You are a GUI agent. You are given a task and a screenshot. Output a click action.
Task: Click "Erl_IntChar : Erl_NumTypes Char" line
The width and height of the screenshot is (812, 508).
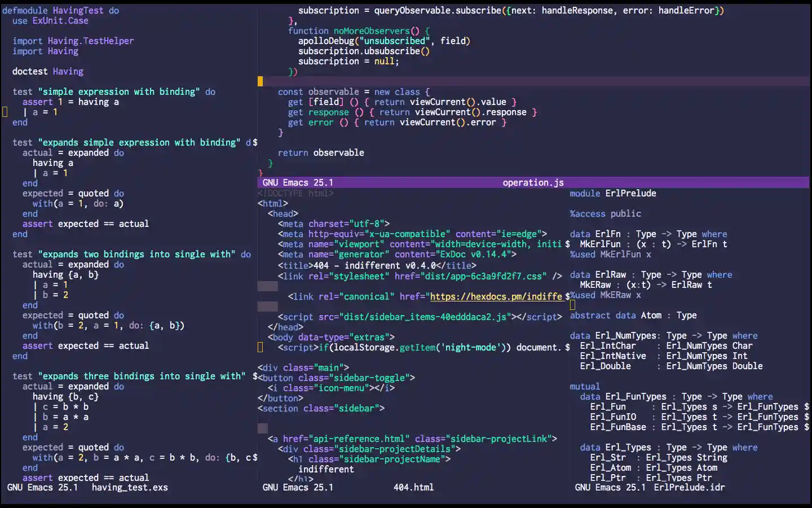coord(666,345)
